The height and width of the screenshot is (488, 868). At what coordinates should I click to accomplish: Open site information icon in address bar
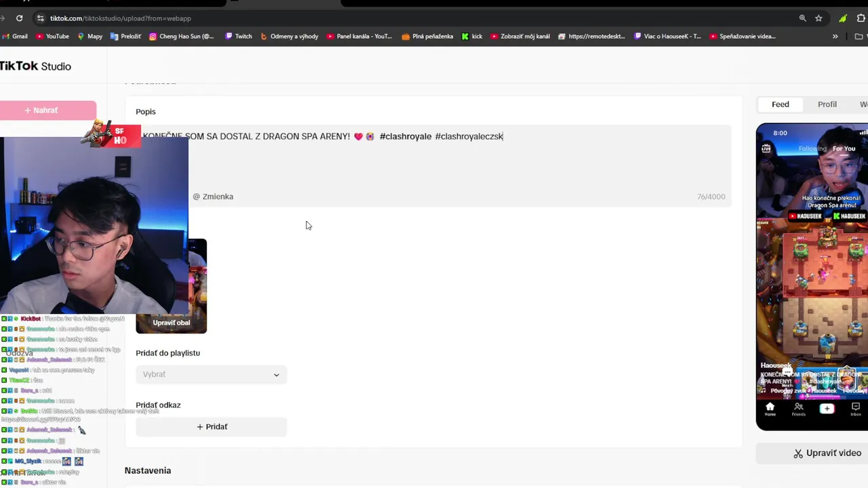(40, 18)
